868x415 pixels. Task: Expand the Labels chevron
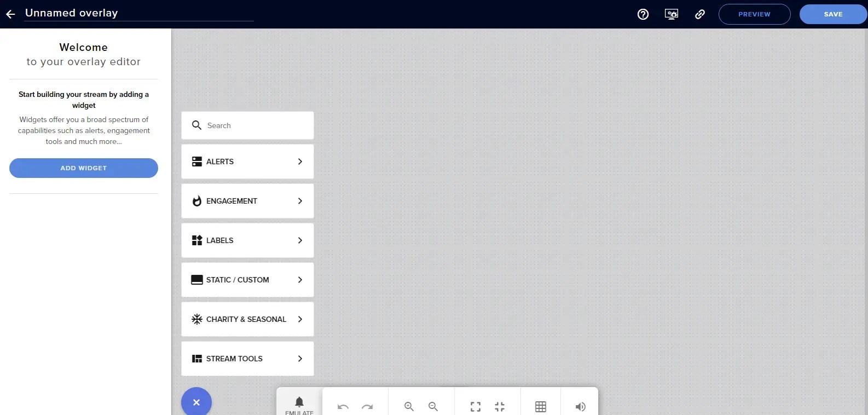[x=300, y=240]
